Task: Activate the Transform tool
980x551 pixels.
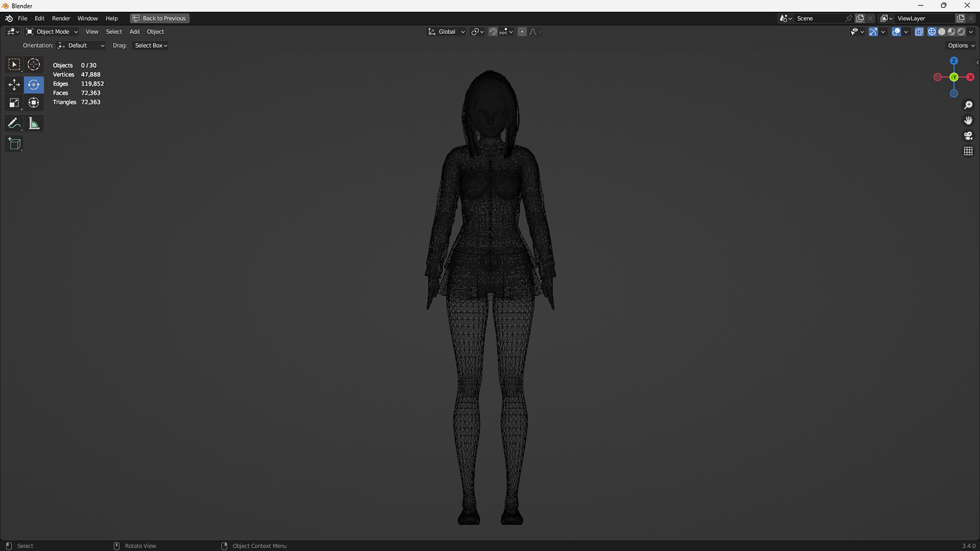Action: click(34, 103)
